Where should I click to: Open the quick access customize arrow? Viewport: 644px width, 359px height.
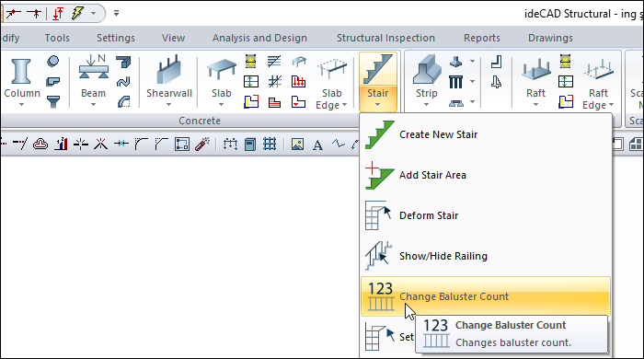[116, 13]
